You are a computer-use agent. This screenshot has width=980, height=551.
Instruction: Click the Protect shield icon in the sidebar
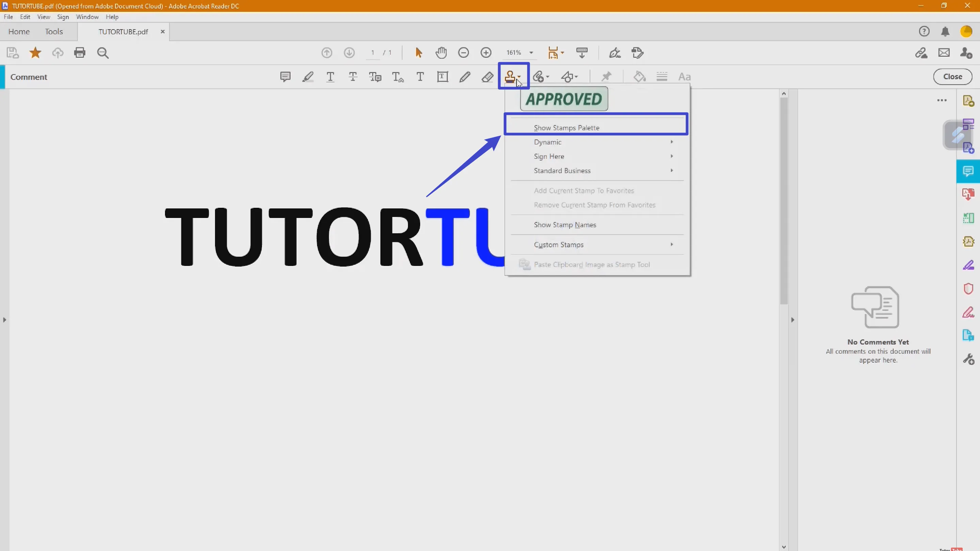968,289
